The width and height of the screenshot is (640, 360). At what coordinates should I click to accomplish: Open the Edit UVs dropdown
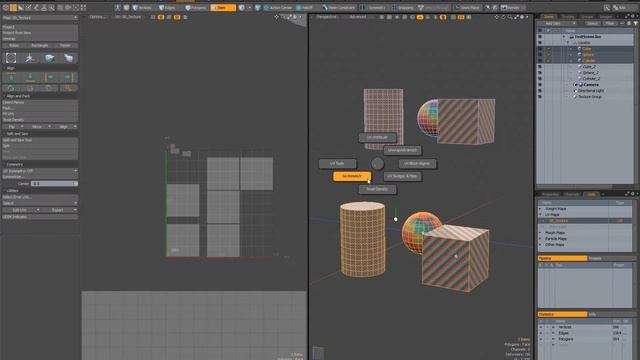21,210
